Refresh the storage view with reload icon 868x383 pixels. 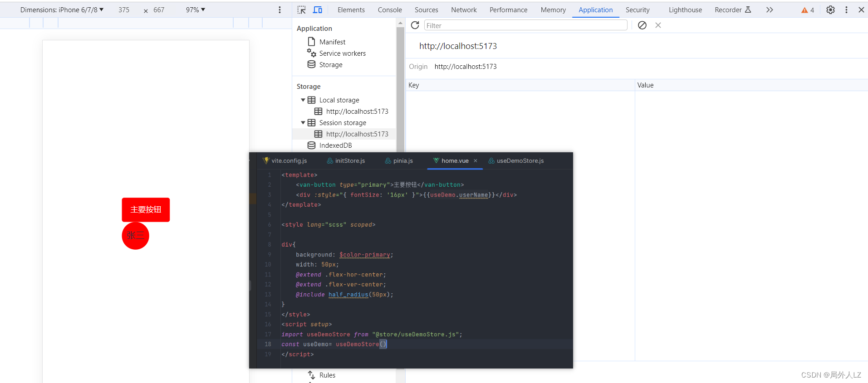click(x=415, y=25)
